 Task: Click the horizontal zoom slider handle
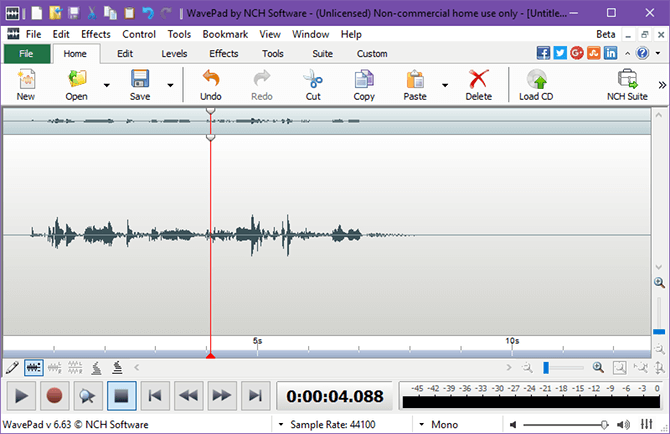(x=546, y=368)
